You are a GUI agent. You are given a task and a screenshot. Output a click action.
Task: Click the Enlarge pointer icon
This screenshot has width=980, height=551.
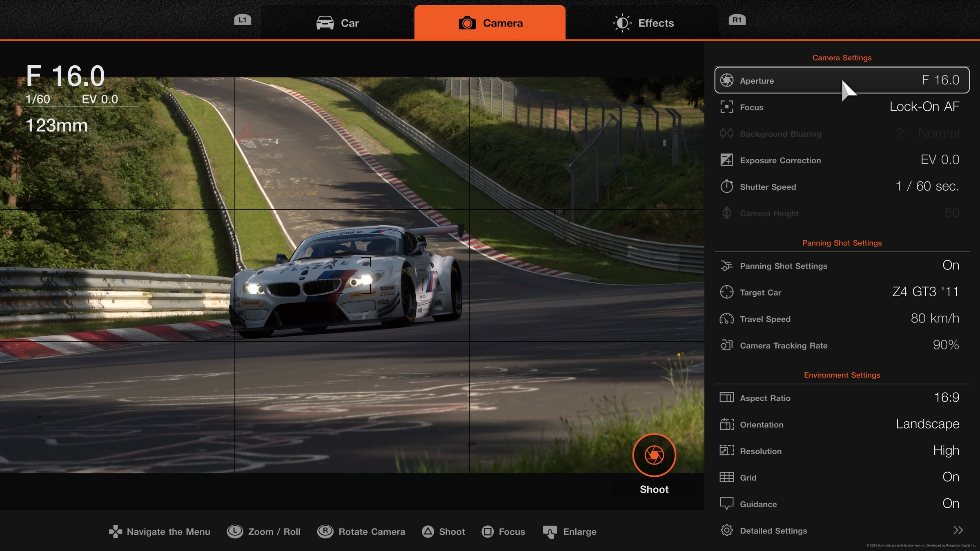pos(550,532)
